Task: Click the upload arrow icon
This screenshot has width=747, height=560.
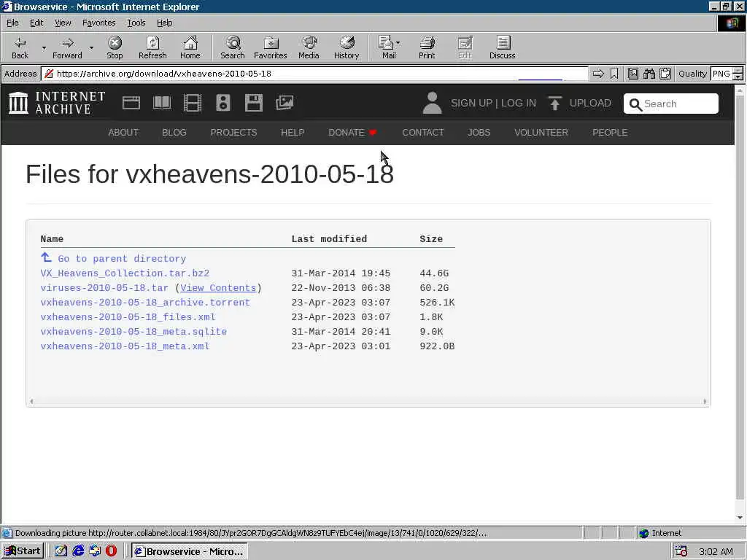Action: (x=554, y=103)
